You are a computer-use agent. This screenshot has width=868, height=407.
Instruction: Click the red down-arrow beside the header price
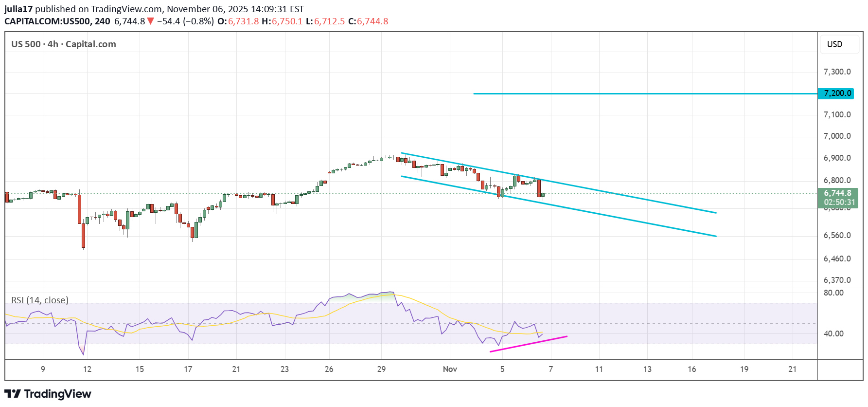pyautogui.click(x=151, y=21)
